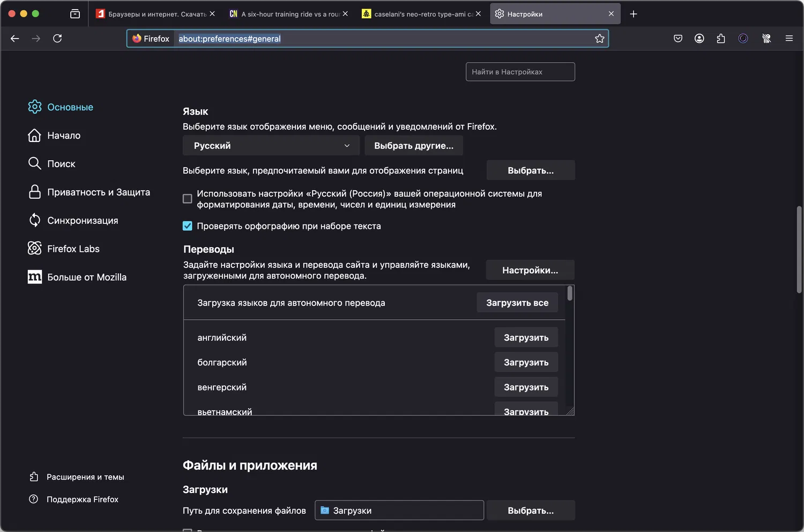Viewport: 804px width, 532px height.
Task: Open the «Русский» language dropdown
Action: pyautogui.click(x=271, y=146)
